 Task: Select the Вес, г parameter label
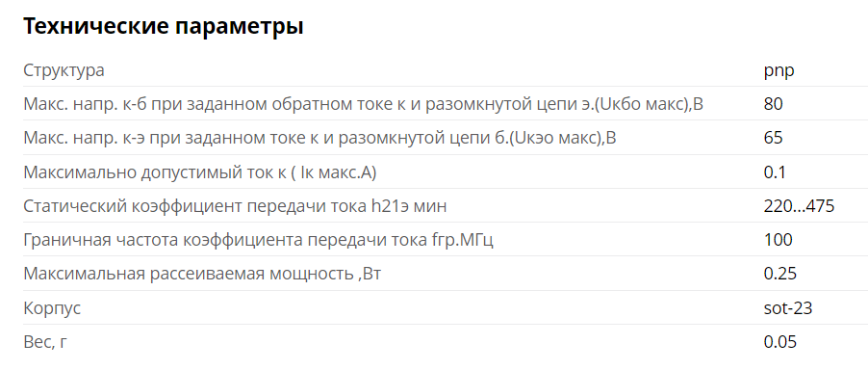pos(45,342)
